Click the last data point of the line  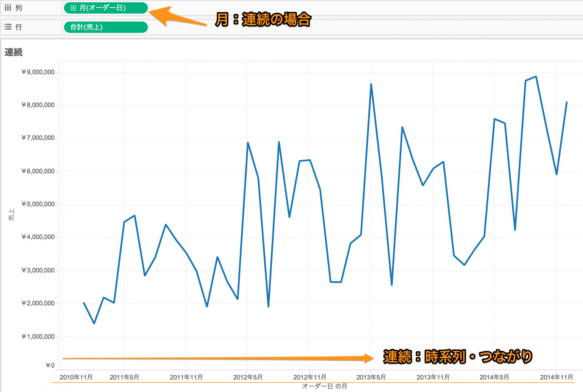[567, 102]
